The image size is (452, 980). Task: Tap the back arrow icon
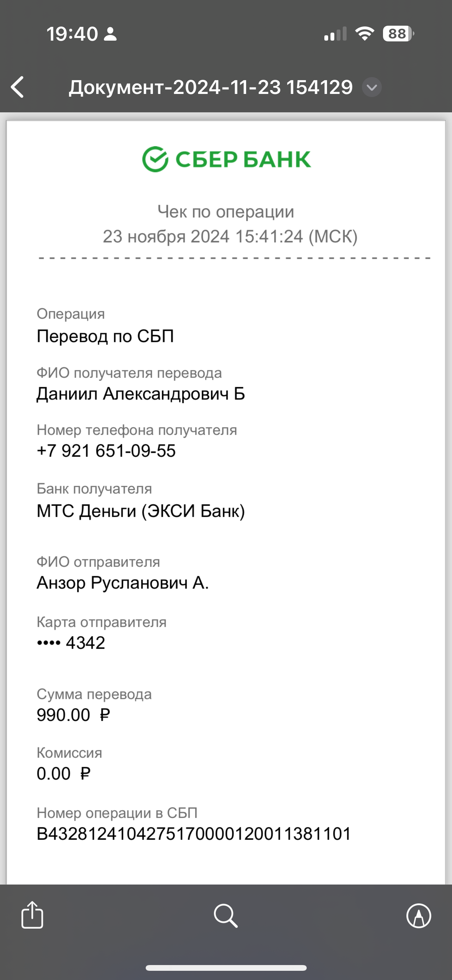coord(18,87)
